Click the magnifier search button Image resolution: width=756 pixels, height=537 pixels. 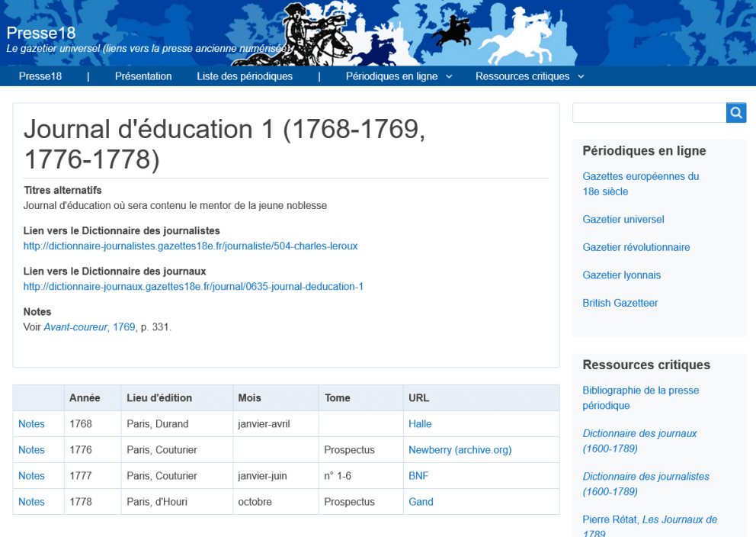pyautogui.click(x=735, y=112)
